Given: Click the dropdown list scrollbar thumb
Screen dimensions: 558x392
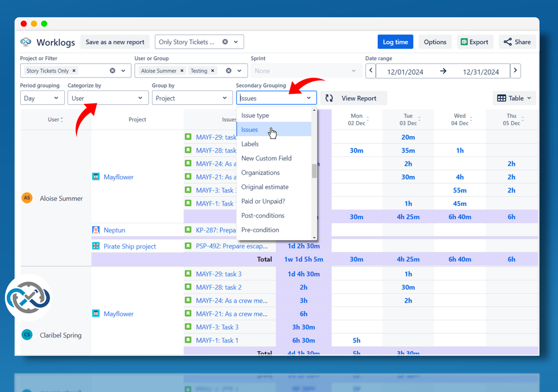Looking at the screenshot, I should tap(314, 171).
